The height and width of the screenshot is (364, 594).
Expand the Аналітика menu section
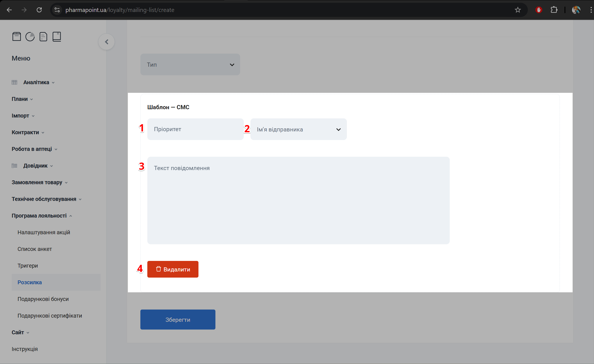pos(36,82)
